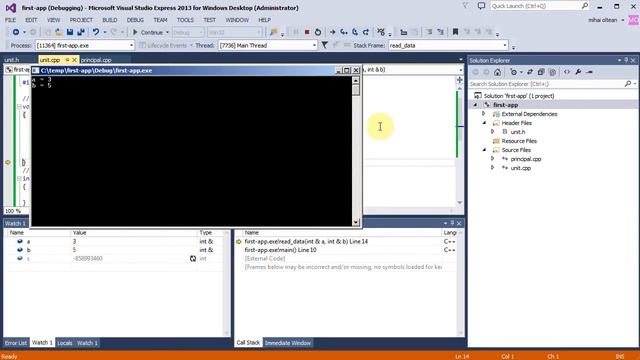
Task: Select Solution 'first-app' (1 project) node
Action: 518,96
